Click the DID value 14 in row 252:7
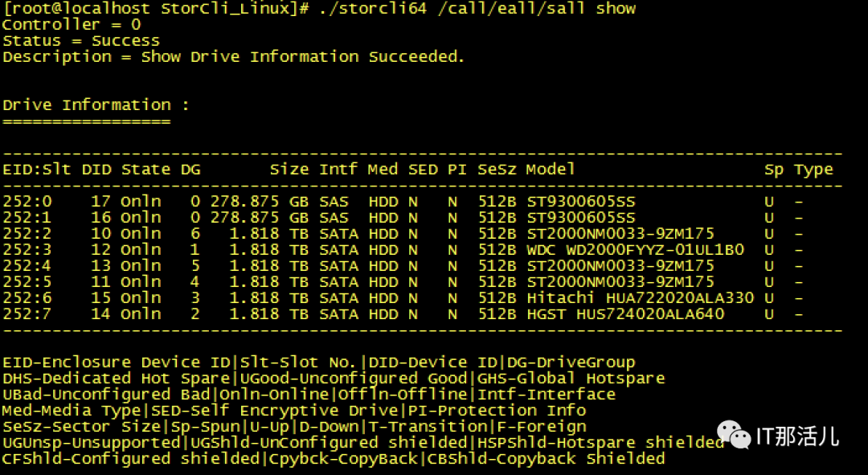Screen dimensions: 868x475 click(100, 314)
